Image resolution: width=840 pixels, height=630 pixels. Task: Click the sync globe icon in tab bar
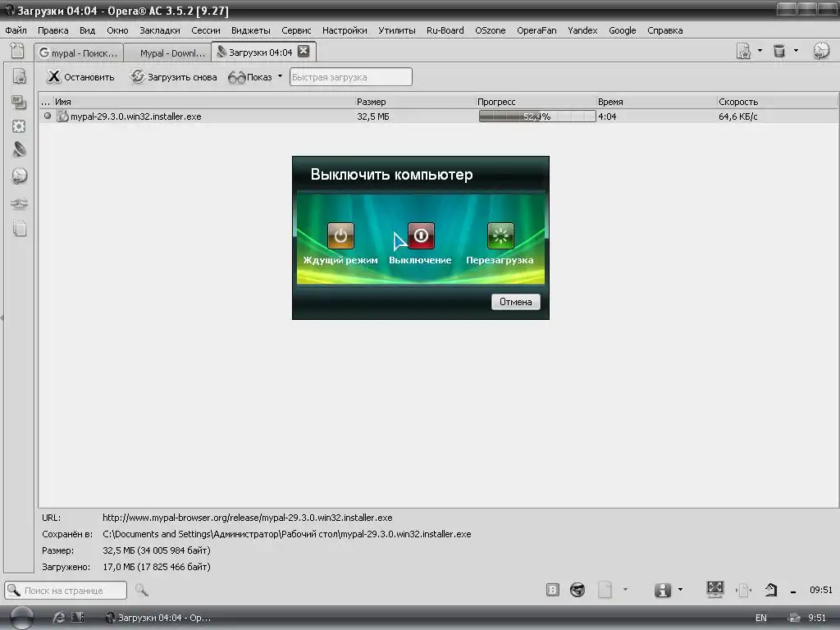pos(821,50)
